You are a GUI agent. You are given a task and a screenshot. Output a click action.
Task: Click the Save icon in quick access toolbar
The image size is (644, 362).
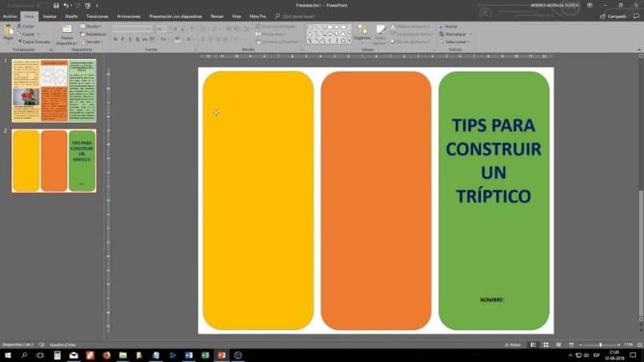(x=56, y=6)
